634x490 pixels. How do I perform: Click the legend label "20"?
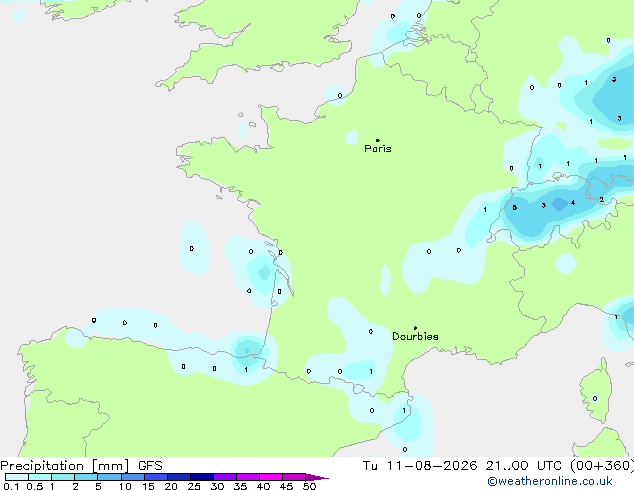171,486
